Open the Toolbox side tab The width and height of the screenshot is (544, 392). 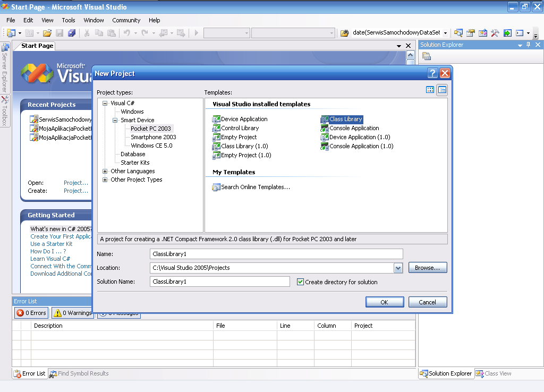click(x=5, y=111)
